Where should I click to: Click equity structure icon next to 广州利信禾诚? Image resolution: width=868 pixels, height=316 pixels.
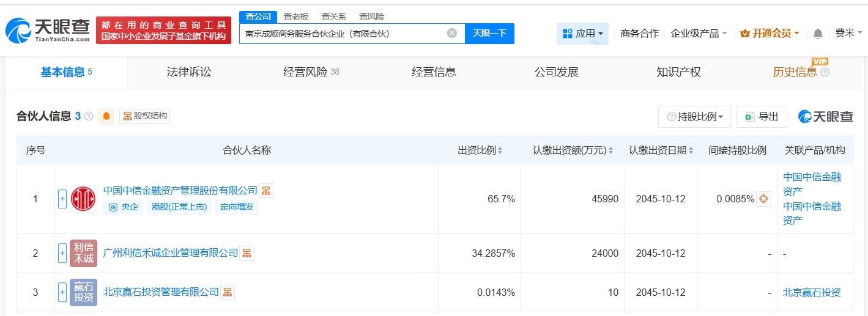click(x=247, y=253)
